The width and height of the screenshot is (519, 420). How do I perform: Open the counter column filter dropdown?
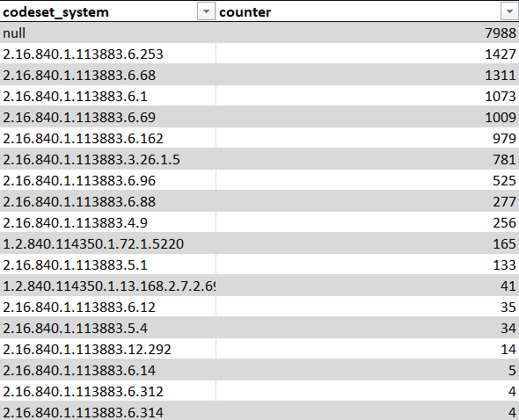click(509, 12)
